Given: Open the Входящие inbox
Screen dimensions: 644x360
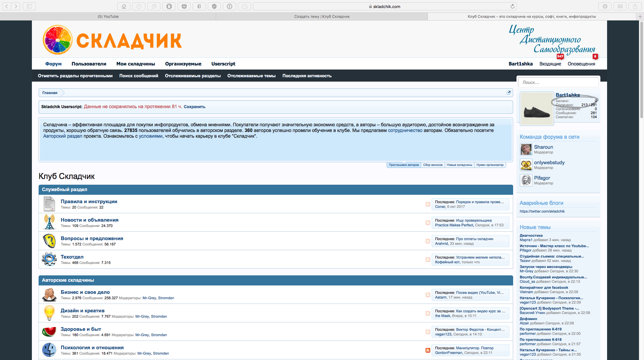Looking at the screenshot, I should coord(550,64).
